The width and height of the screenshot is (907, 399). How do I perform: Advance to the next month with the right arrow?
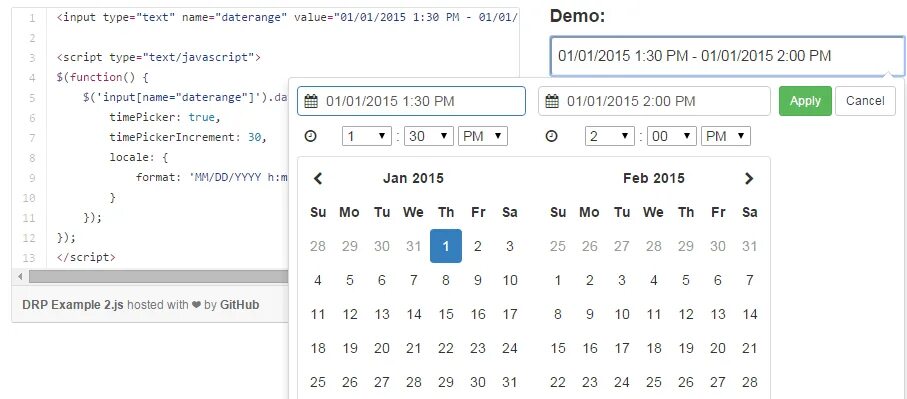[x=749, y=179]
